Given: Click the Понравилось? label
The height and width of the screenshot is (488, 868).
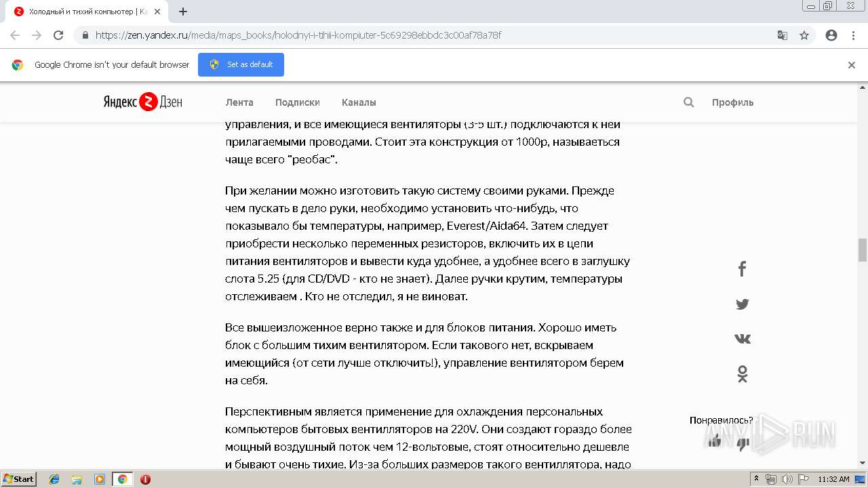Looking at the screenshot, I should coord(722,420).
